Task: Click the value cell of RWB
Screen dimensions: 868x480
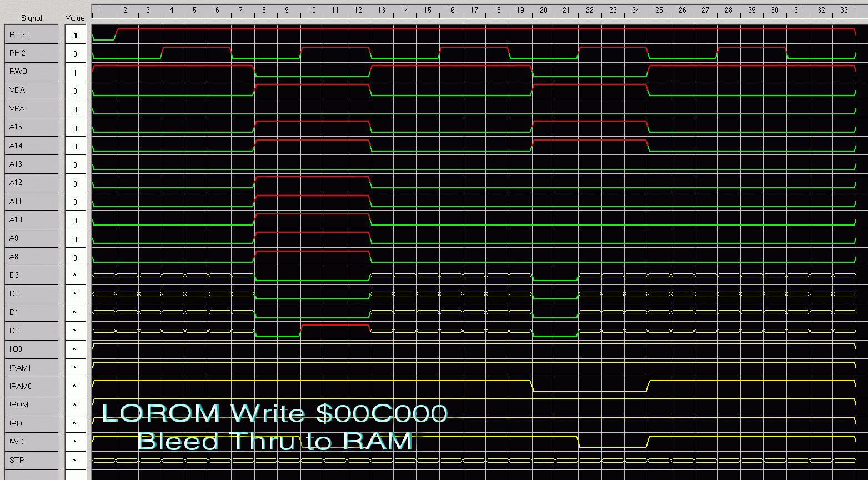Action: [x=75, y=72]
